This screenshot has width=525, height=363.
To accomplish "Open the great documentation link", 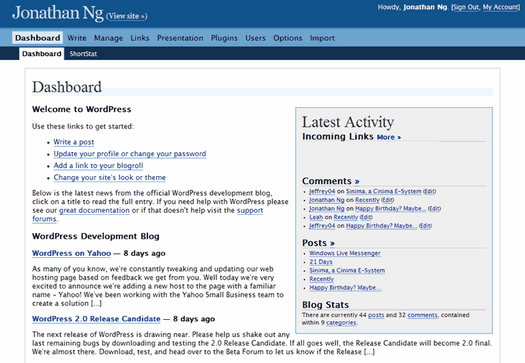I will pos(94,210).
